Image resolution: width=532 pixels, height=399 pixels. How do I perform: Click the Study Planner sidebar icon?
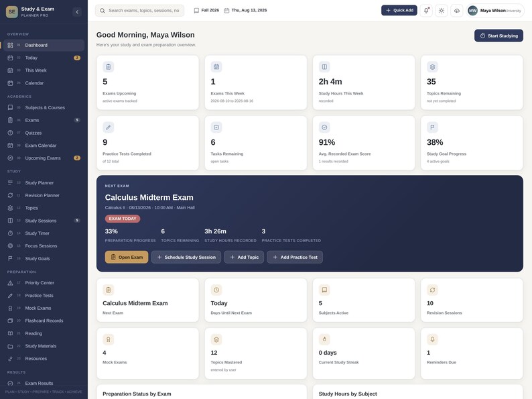pyautogui.click(x=10, y=182)
